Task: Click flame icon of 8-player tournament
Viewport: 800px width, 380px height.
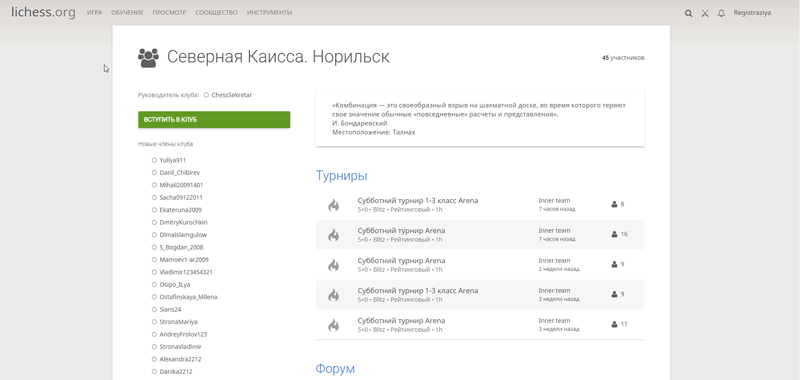Action: coord(334,205)
